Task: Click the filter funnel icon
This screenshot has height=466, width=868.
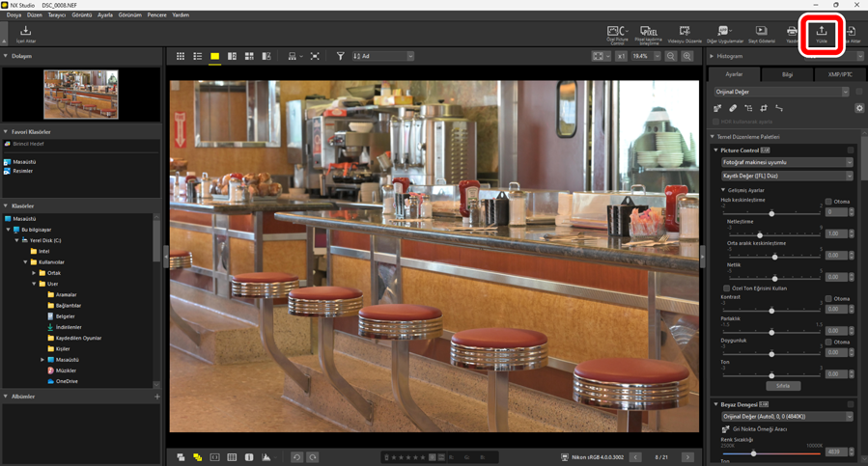Action: point(340,57)
